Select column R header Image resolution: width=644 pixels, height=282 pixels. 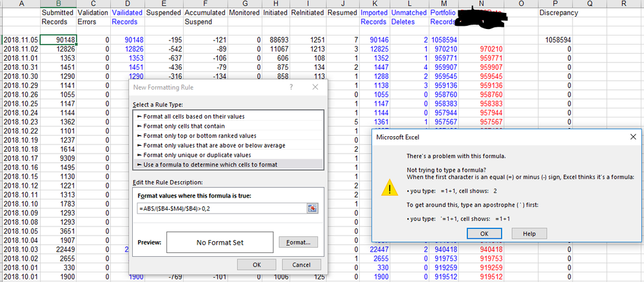point(624,4)
